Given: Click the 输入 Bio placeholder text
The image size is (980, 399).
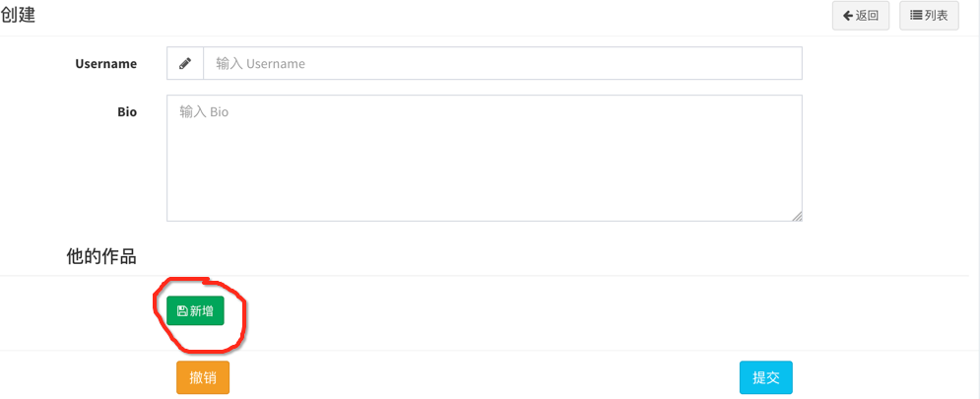Looking at the screenshot, I should coord(204,112).
